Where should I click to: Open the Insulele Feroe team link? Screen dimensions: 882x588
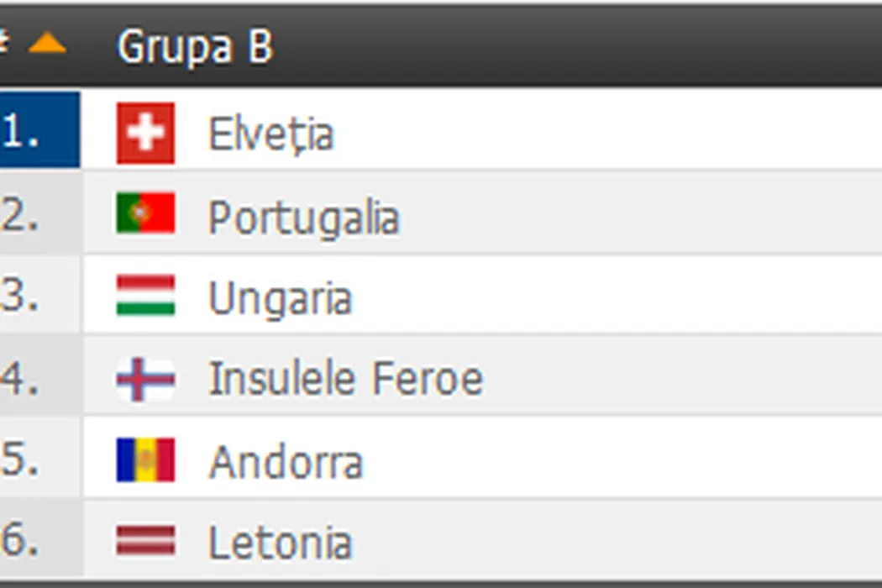pos(345,380)
